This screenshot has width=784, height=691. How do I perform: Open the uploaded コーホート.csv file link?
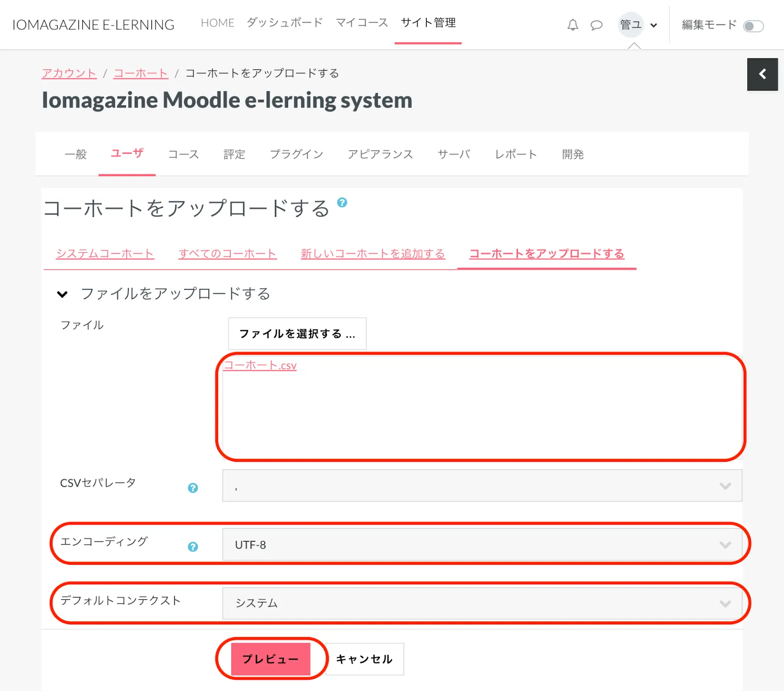point(260,365)
